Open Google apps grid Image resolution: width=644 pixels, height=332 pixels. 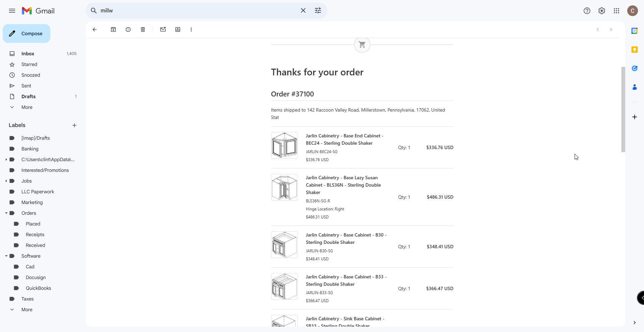coord(616,11)
